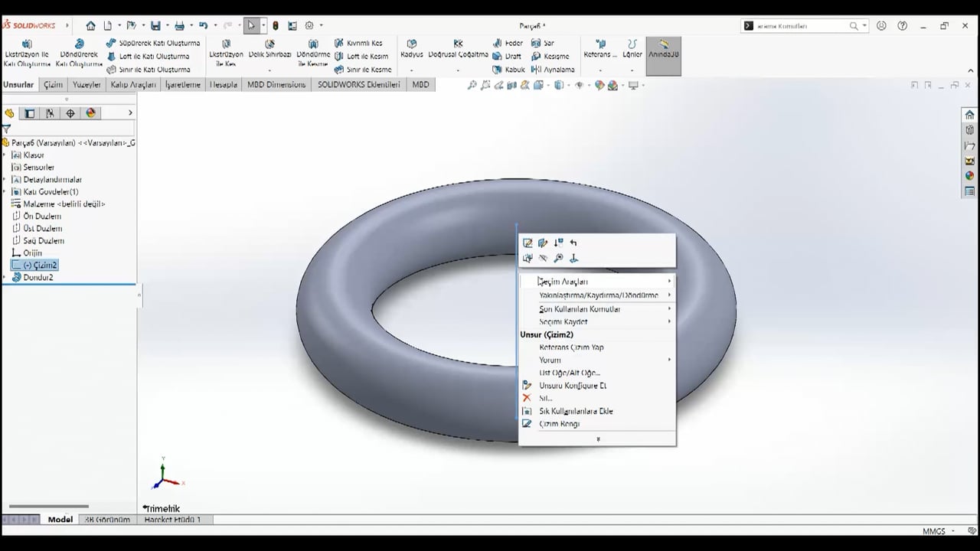This screenshot has width=980, height=551.
Task: Select the Radyus fillet tool
Action: 412,50
